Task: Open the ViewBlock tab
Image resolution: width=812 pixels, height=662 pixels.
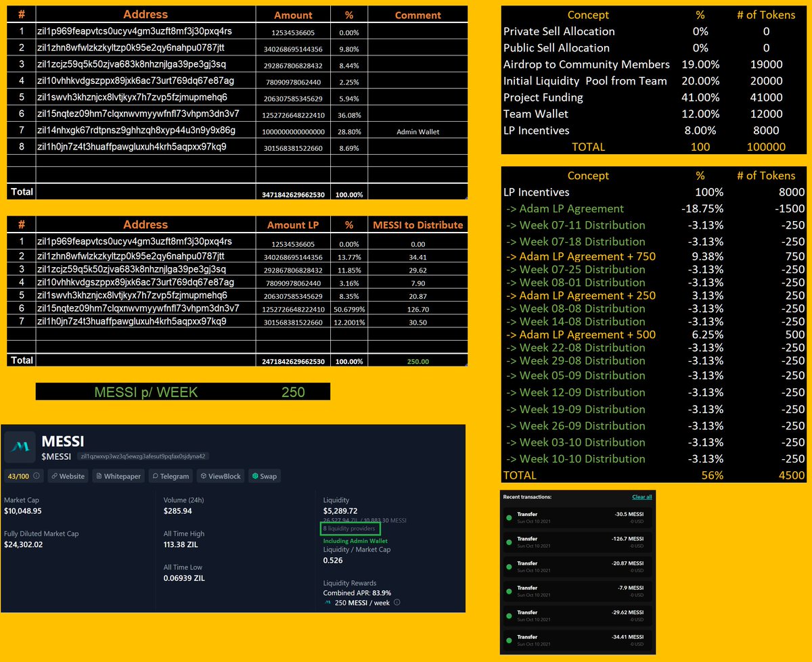Action: (x=220, y=476)
